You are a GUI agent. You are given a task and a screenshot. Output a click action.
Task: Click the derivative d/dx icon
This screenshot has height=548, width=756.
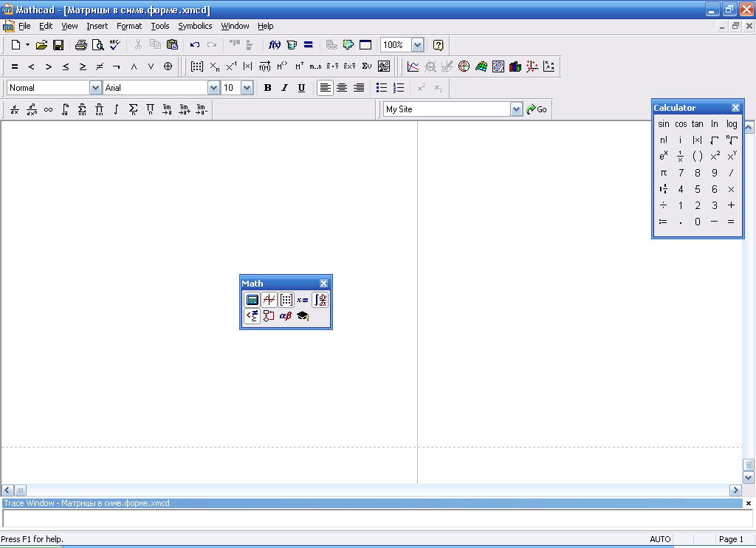(x=15, y=109)
